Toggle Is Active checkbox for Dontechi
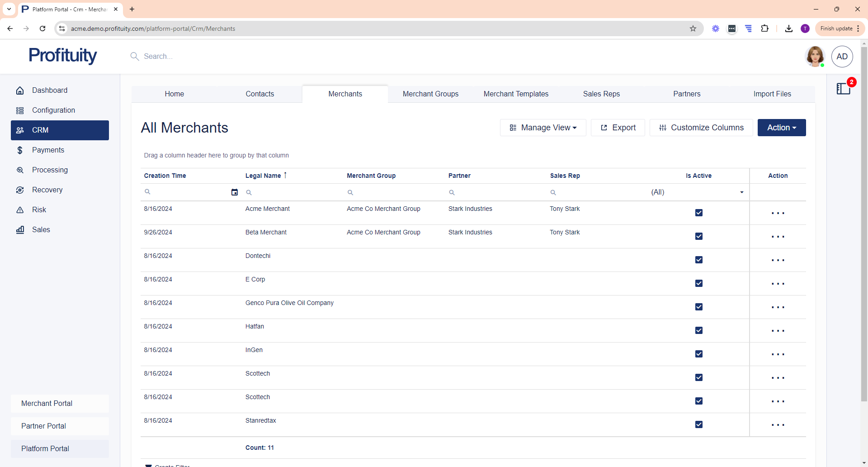 click(x=698, y=260)
